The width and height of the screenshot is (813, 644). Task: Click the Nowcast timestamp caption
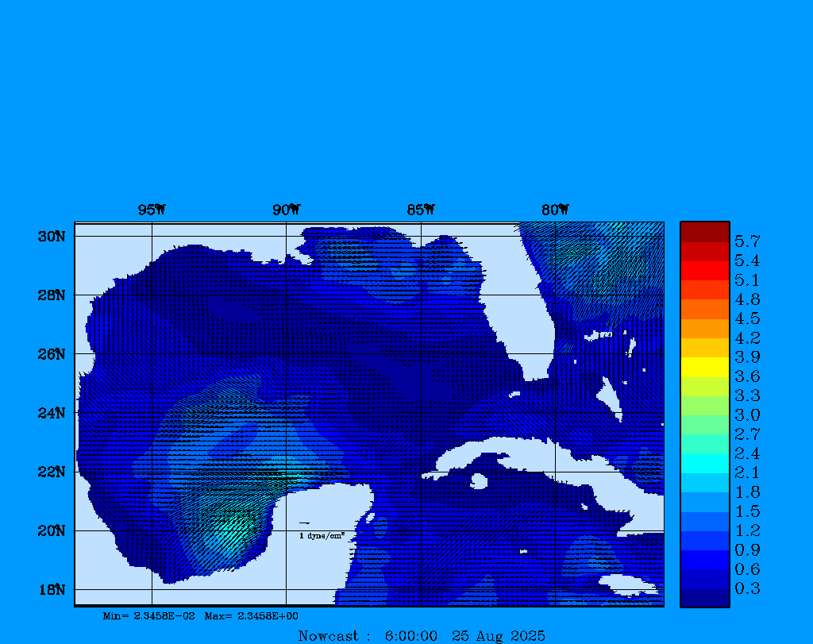pyautogui.click(x=421, y=636)
